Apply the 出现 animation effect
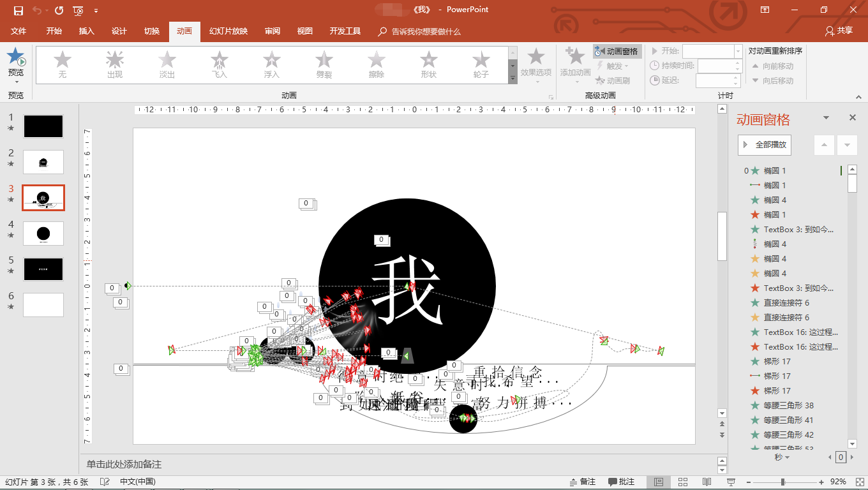Screen dimensions: 868x490 pyautogui.click(x=115, y=65)
